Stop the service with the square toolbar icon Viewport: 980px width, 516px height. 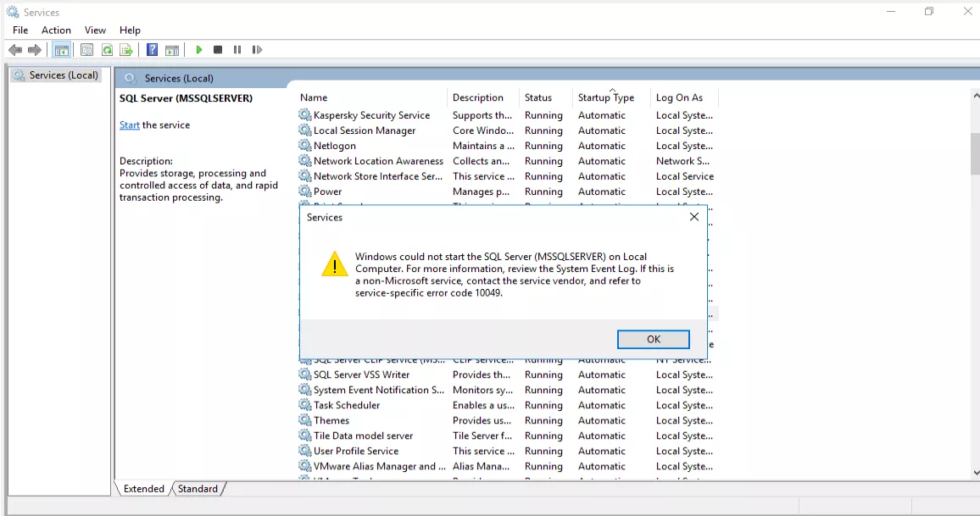(x=218, y=50)
